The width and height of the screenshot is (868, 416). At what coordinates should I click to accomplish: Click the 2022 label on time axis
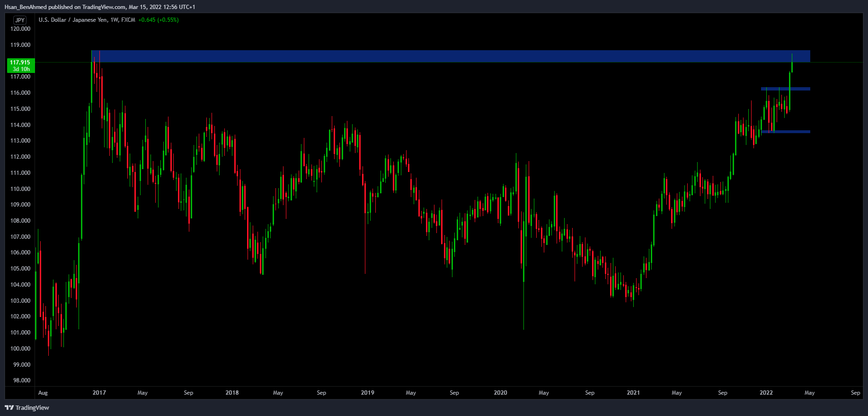(766, 393)
